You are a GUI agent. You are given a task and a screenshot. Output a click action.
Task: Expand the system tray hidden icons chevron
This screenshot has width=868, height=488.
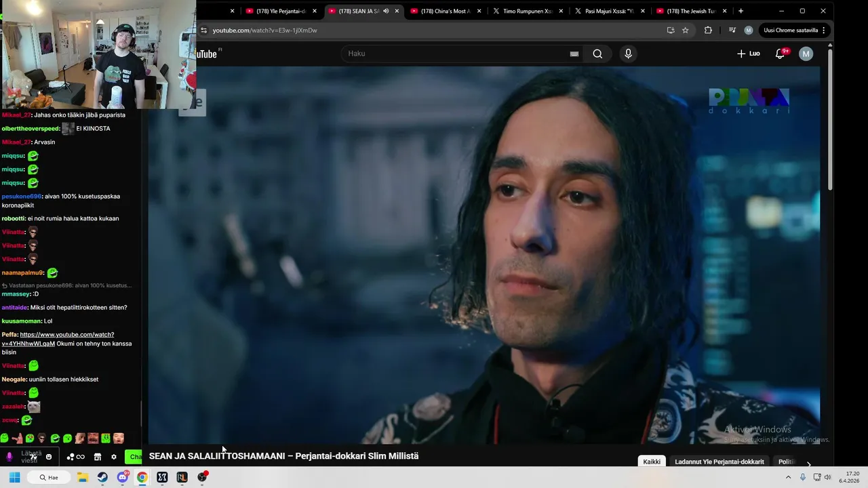[x=788, y=477]
